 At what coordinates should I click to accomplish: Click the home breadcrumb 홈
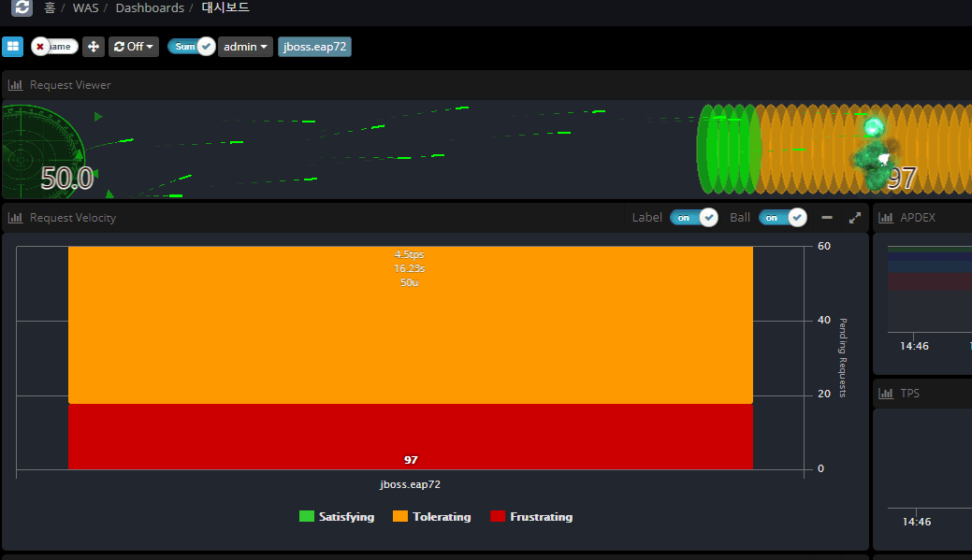[x=50, y=7]
